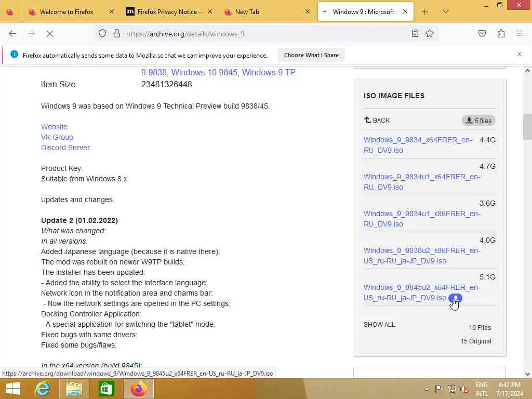Viewport: 532px width, 399px height.
Task: Click the info icon in notification bar
Action: pyautogui.click(x=14, y=54)
